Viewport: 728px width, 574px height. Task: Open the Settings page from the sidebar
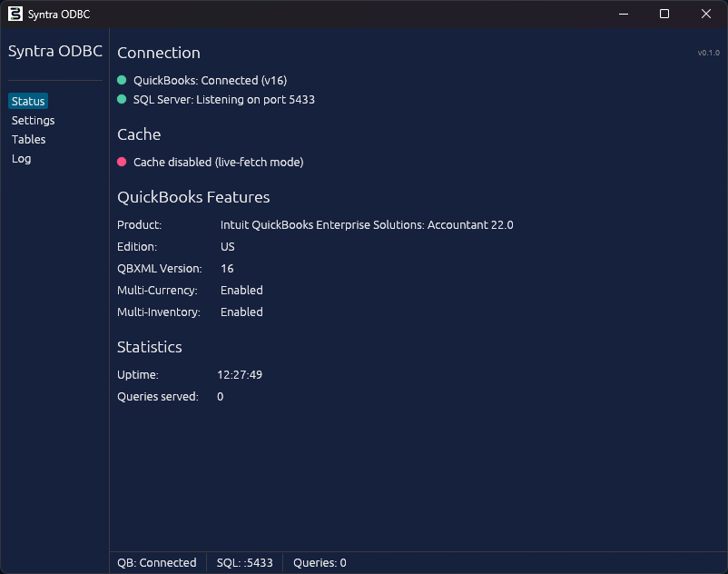tap(33, 120)
